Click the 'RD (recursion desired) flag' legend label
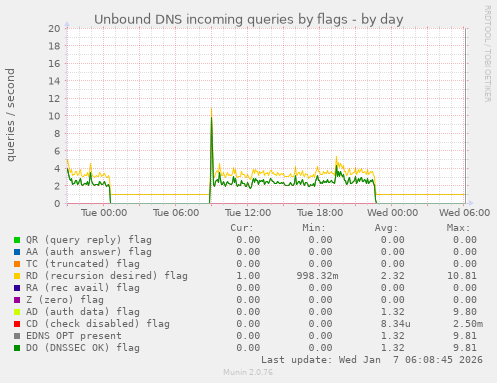The height and width of the screenshot is (383, 497). 107,276
